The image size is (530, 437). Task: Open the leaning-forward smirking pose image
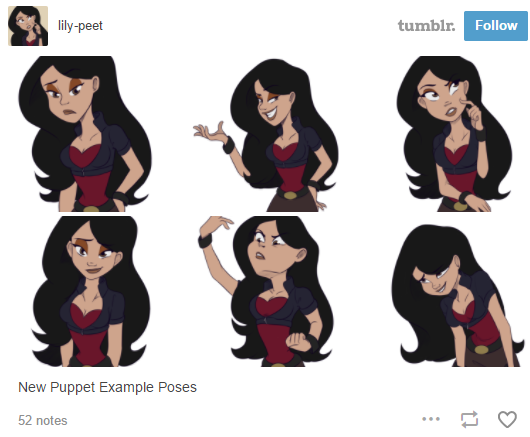[457, 295]
